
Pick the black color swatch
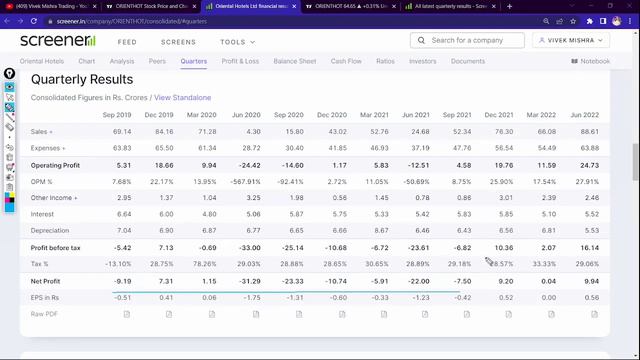pos(12,200)
